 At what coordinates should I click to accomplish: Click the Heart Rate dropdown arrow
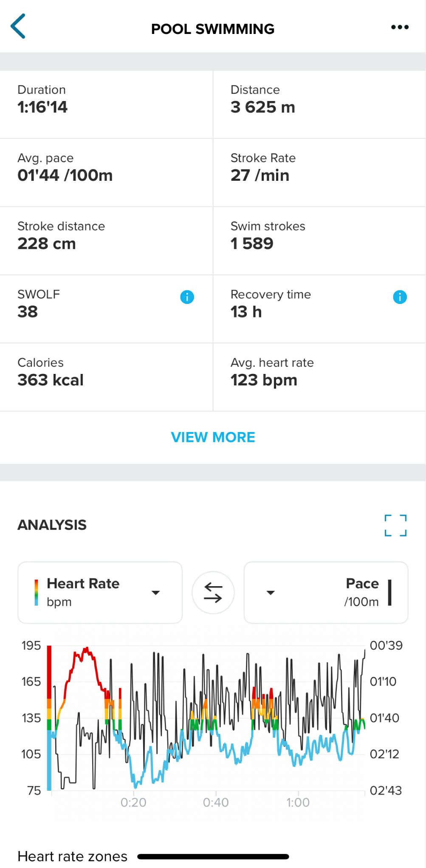(156, 593)
